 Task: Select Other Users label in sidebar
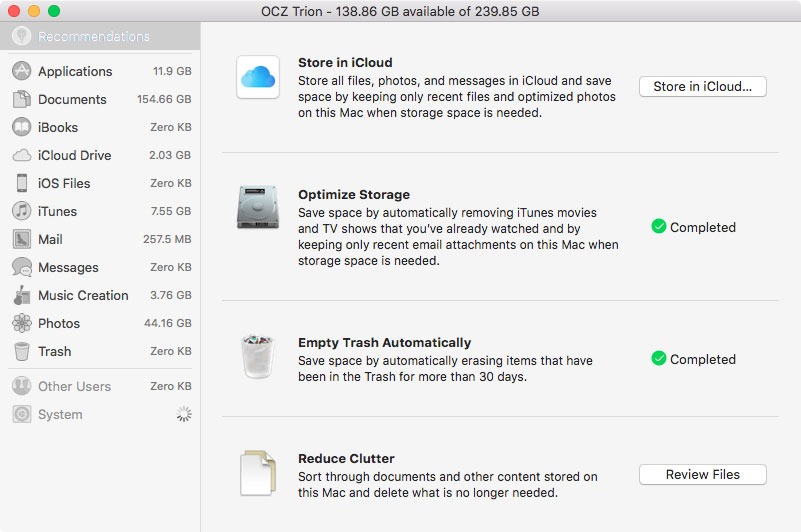pos(75,386)
